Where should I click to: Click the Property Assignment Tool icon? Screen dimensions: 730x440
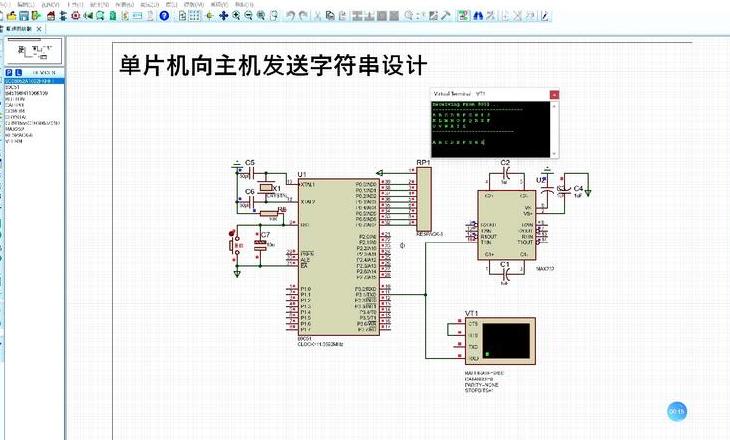490,16
